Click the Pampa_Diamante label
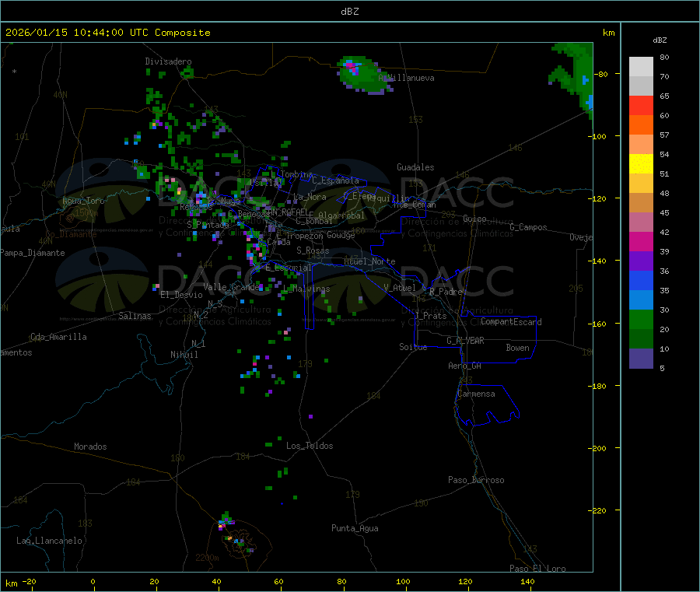The image size is (700, 592). [x=32, y=253]
